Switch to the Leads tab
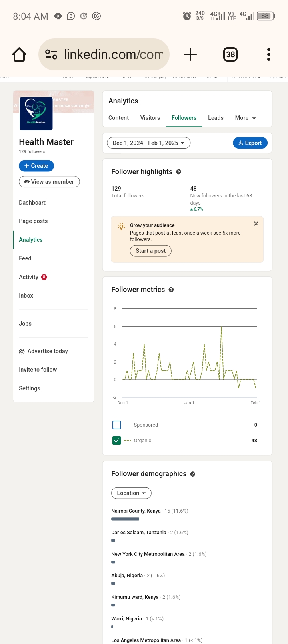 click(216, 118)
